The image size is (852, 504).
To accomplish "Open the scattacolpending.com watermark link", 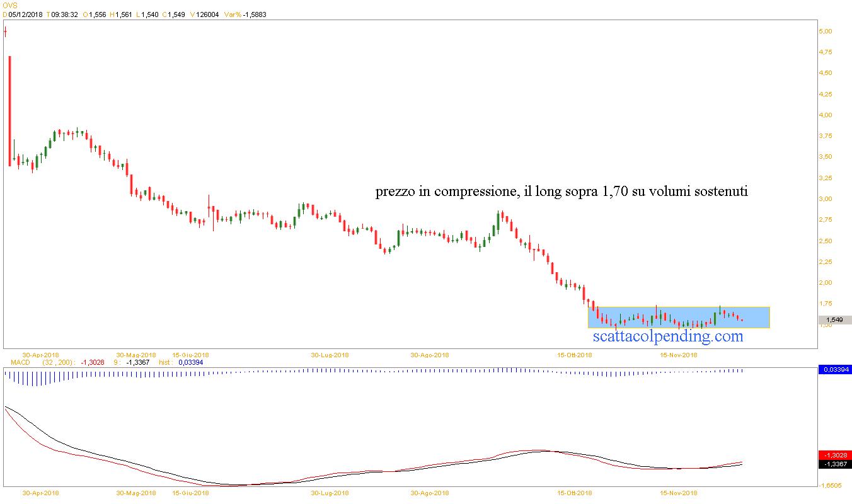I will [x=668, y=336].
